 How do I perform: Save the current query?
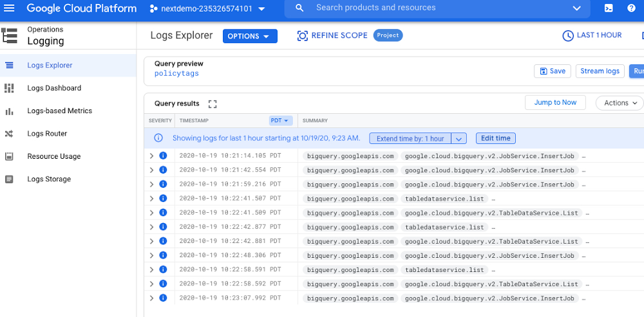click(553, 71)
